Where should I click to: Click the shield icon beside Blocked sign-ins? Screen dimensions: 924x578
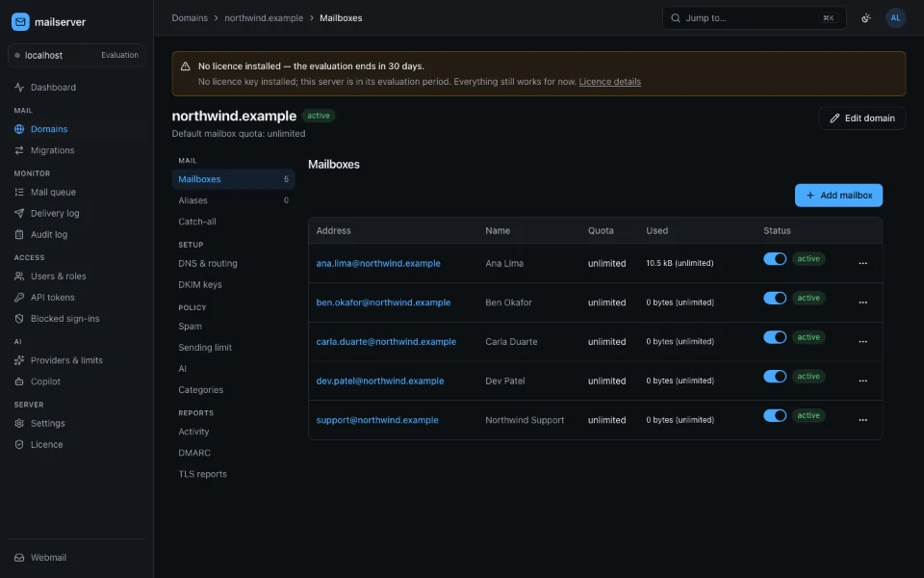[x=19, y=319]
